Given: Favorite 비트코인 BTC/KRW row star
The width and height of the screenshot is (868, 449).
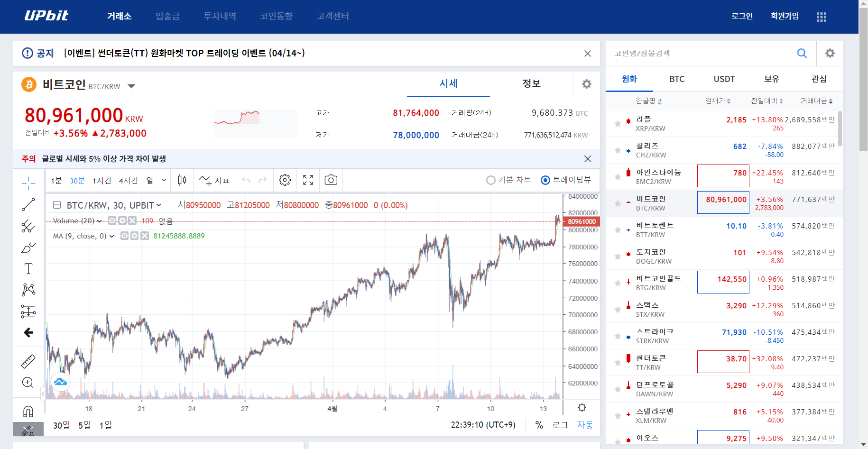Looking at the screenshot, I should tap(618, 203).
